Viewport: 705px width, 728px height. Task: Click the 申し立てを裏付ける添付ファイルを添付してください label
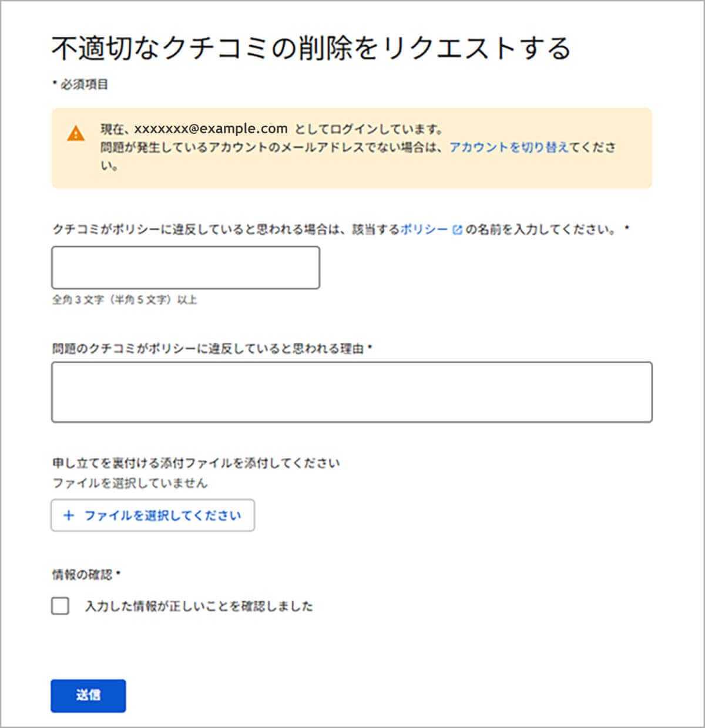(x=196, y=463)
